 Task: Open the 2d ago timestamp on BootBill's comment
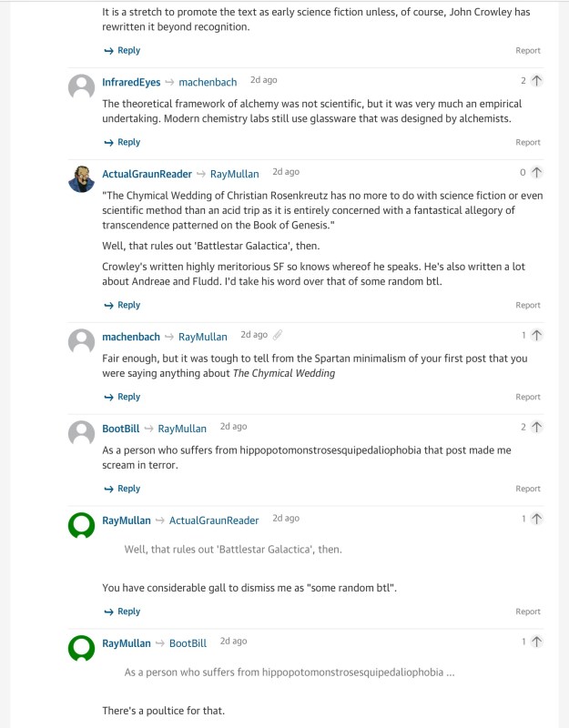pyautogui.click(x=233, y=427)
